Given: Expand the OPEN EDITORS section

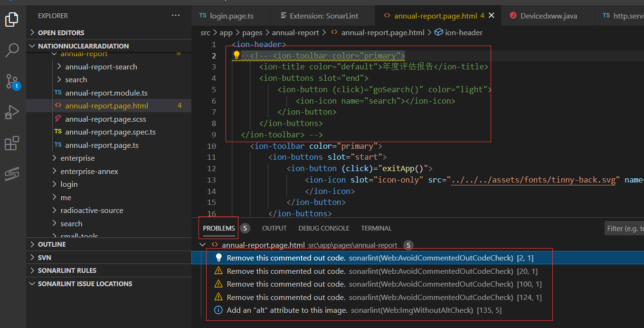Looking at the screenshot, I should click(61, 33).
